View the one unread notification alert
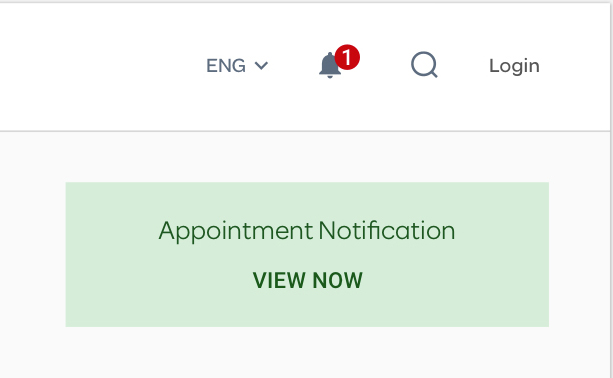This screenshot has width=613, height=378. click(x=338, y=63)
